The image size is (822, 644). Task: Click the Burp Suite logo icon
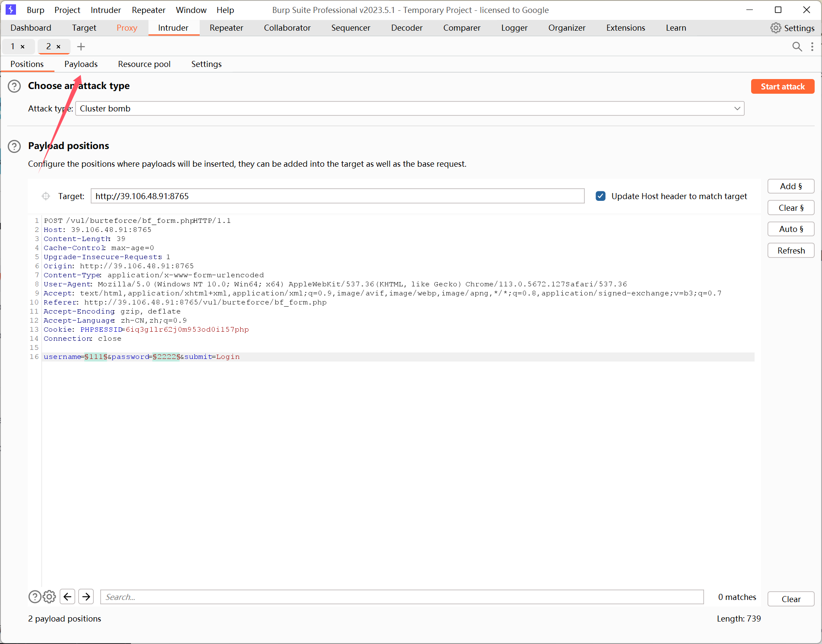coord(11,10)
